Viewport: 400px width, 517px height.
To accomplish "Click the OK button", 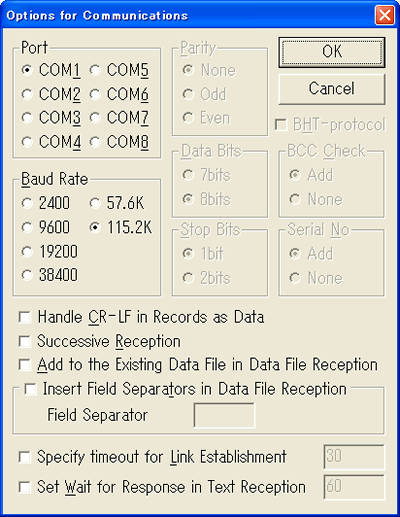I will [x=332, y=52].
